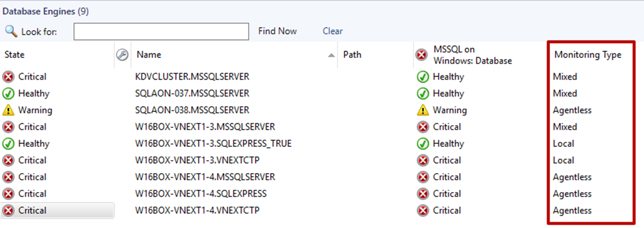Click the database critical icon in W16BOX-VNEXT1-3.MSSQLSERVER row
This screenshot has height=228, width=644.
click(423, 127)
